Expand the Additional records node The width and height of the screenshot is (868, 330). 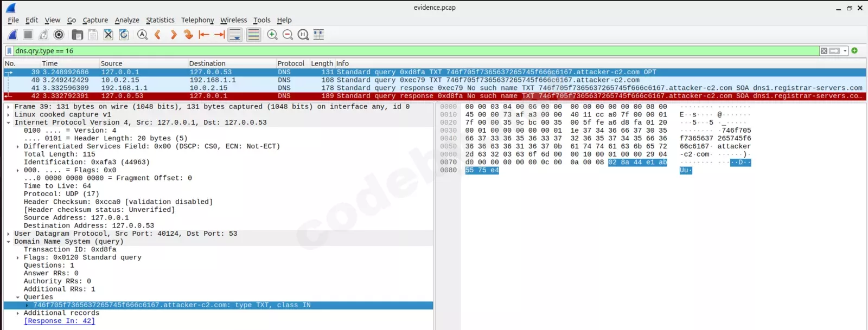coord(18,313)
